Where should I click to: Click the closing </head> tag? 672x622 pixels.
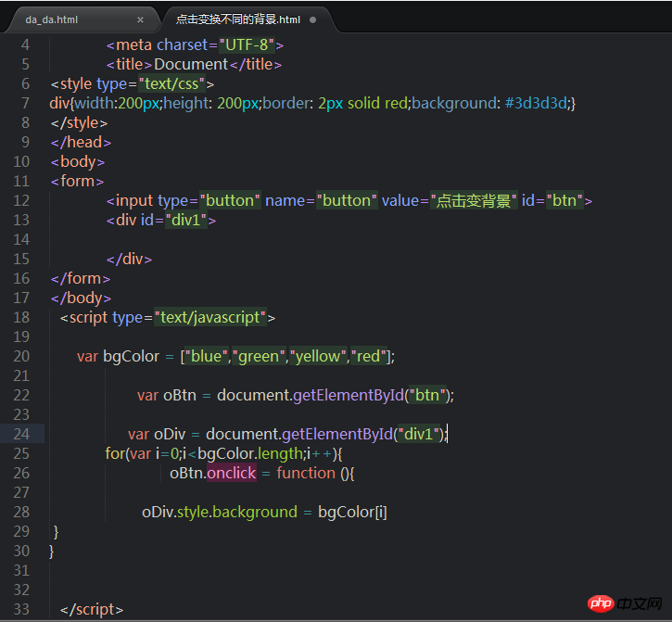[x=81, y=143]
